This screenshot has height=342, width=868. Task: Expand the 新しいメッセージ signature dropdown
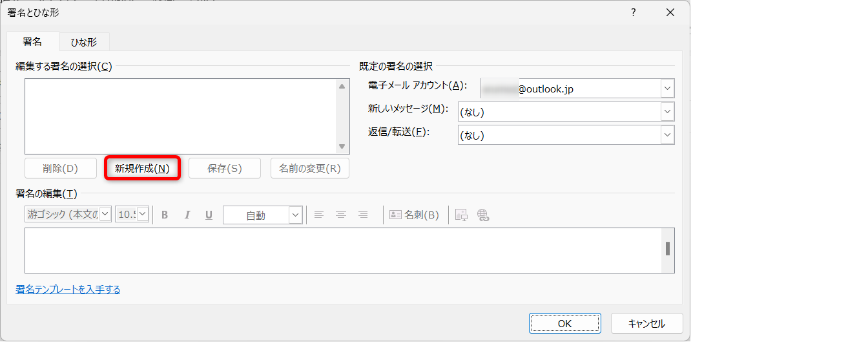[x=667, y=112]
